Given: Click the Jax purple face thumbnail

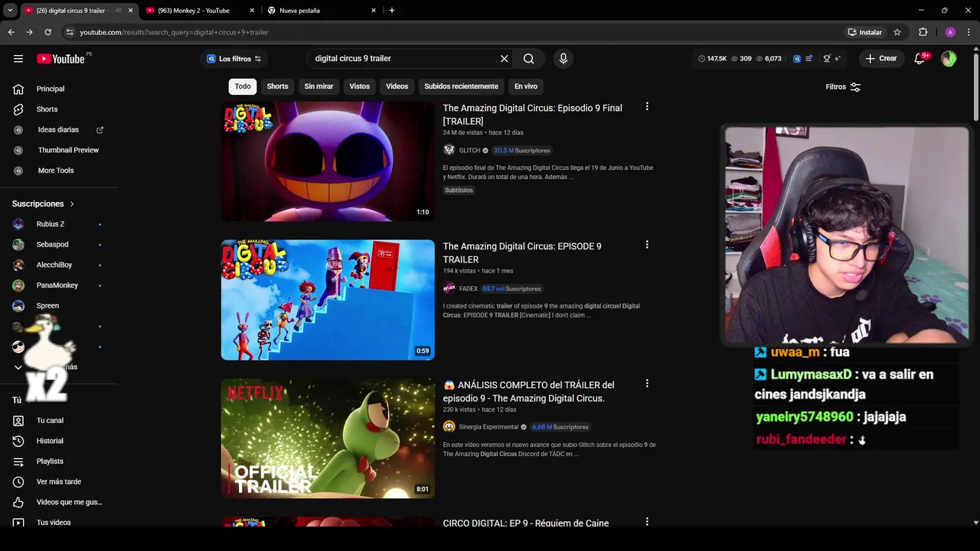Looking at the screenshot, I should point(328,161).
